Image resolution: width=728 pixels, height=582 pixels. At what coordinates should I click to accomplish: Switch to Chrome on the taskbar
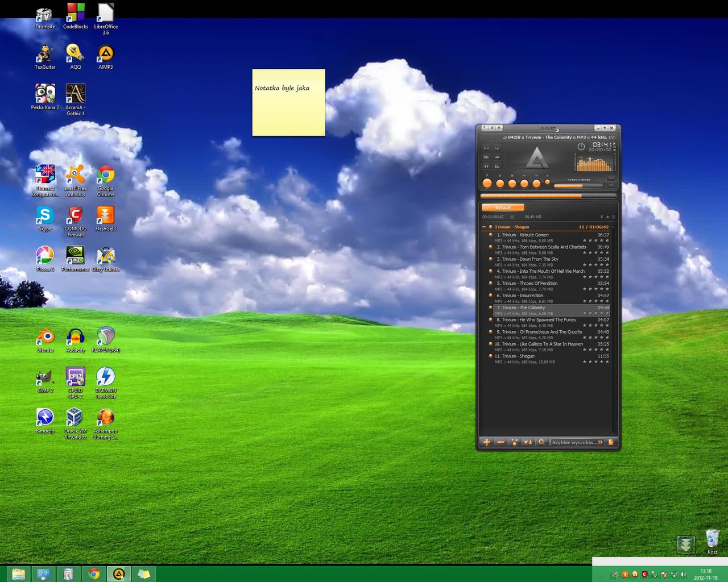(94, 574)
